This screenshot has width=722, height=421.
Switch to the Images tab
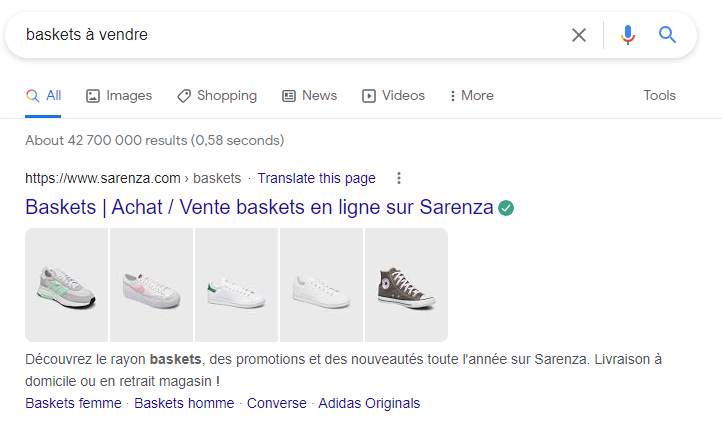click(119, 96)
